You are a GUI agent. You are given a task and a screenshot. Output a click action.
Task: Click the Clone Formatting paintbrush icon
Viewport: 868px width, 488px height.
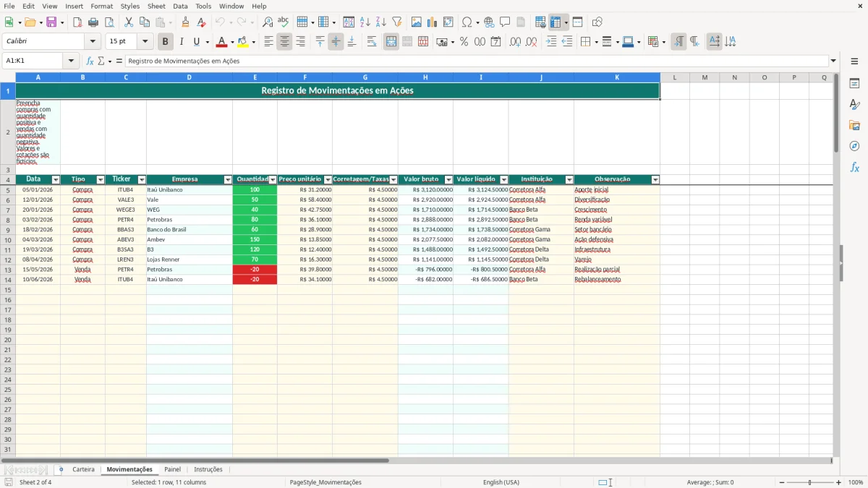coord(186,22)
